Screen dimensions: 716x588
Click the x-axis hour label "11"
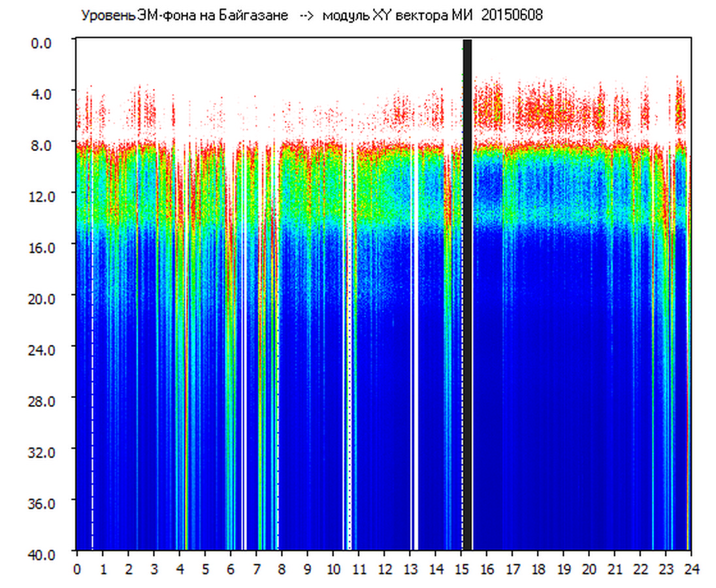(x=359, y=569)
